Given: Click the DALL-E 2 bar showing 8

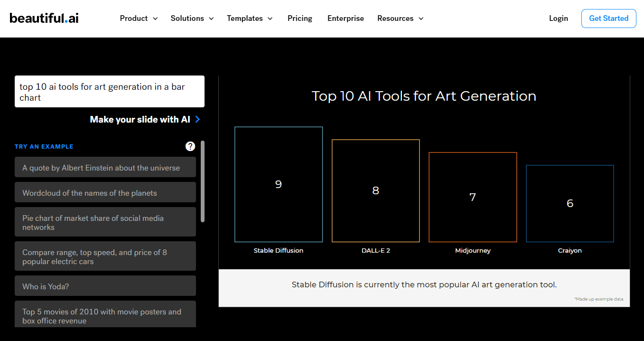Looking at the screenshot, I should tap(376, 191).
